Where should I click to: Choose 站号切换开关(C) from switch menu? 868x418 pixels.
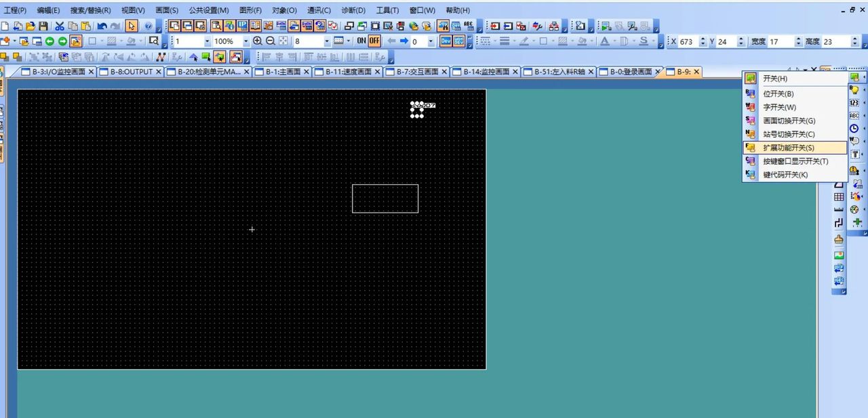click(x=795, y=134)
